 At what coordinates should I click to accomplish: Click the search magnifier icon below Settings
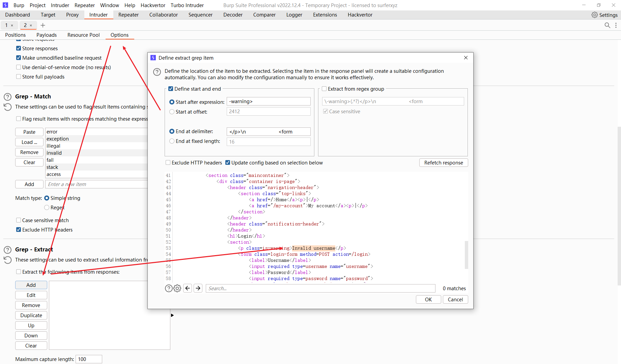coord(608,25)
